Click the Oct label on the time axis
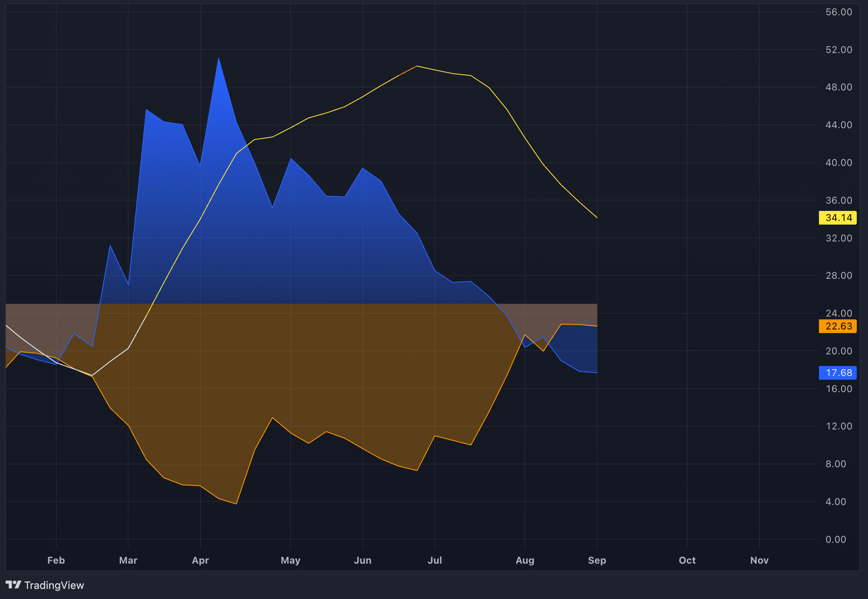868x599 pixels. coord(687,560)
